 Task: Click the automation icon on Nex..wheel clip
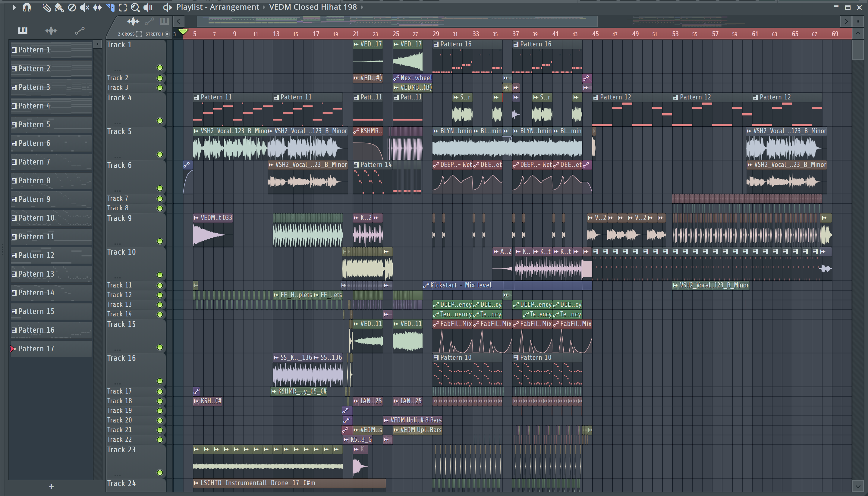[396, 78]
